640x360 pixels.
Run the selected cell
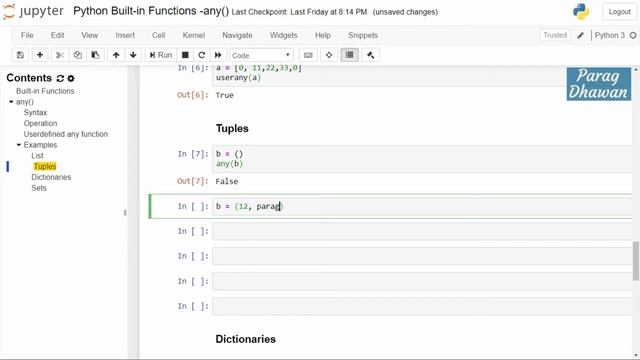pyautogui.click(x=161, y=55)
